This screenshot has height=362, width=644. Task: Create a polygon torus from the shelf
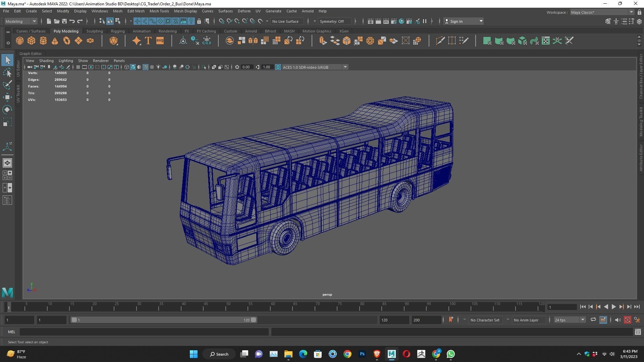66,41
